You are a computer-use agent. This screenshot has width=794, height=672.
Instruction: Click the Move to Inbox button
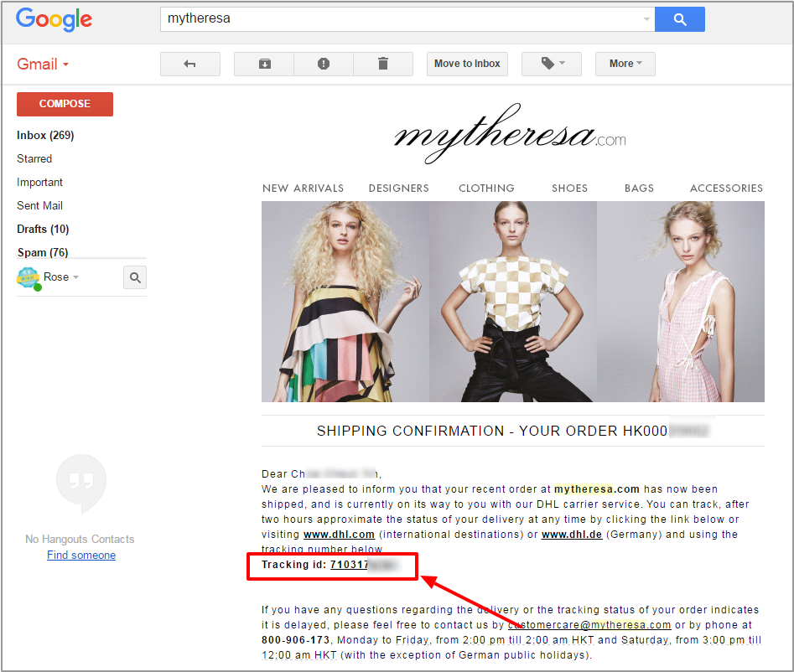pos(467,64)
